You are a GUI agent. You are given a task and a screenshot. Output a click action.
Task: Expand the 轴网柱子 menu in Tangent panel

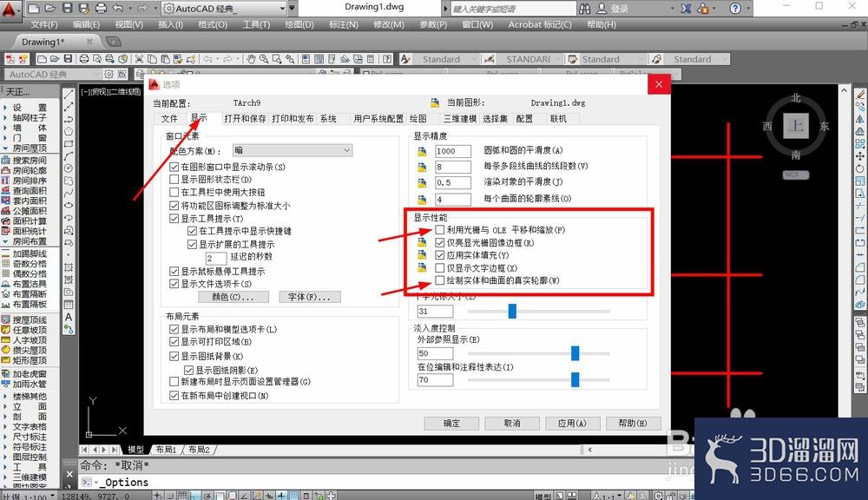(x=24, y=117)
